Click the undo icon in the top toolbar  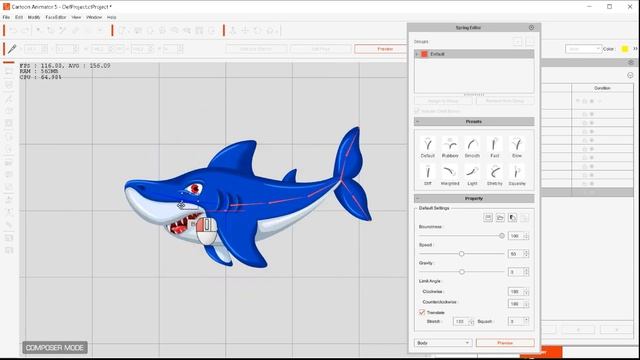click(x=13, y=31)
